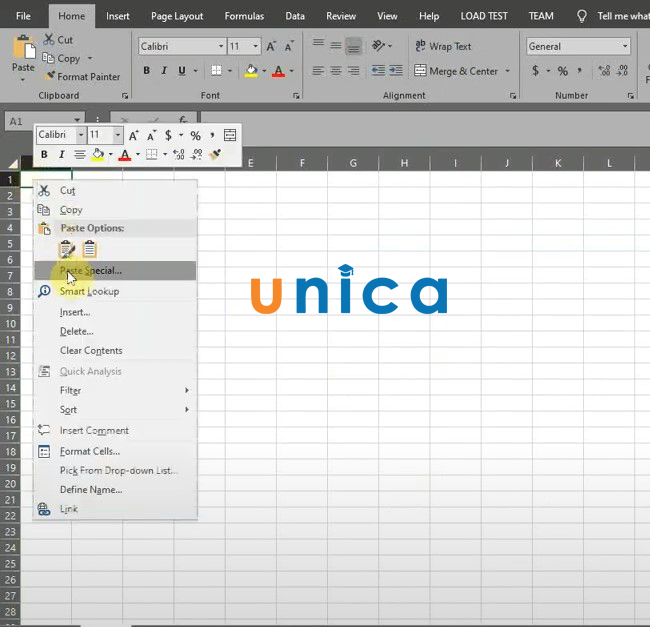Click Define Name in context menu
This screenshot has height=627, width=650.
(x=115, y=489)
